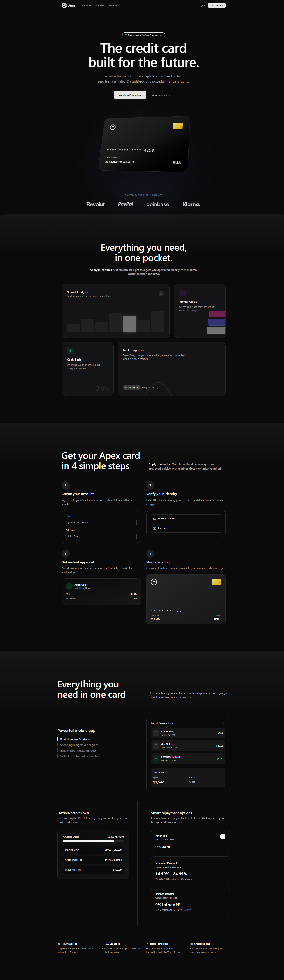Click the Starting Limit row
The image size is (284, 980).
click(x=93, y=850)
